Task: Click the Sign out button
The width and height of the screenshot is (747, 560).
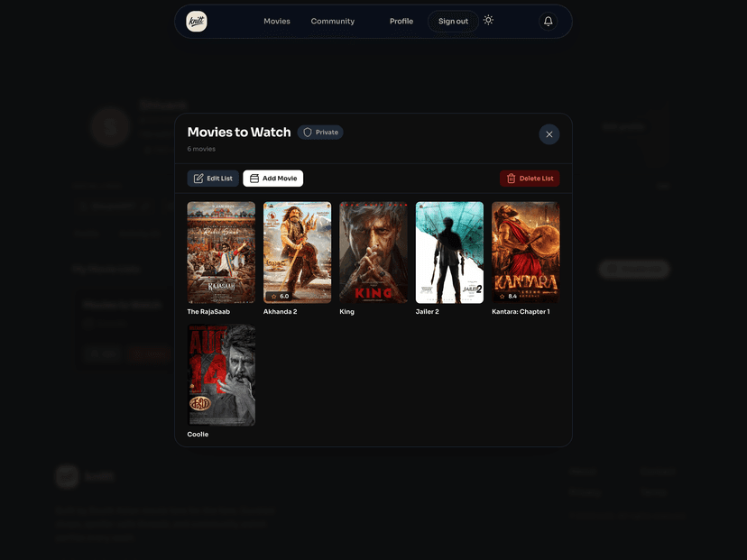Action: tap(453, 22)
